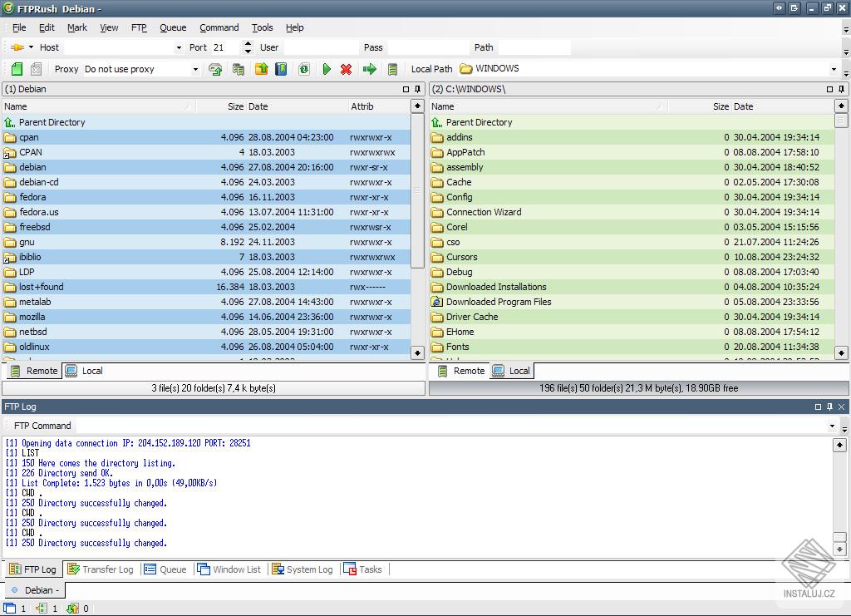The width and height of the screenshot is (851, 616).
Task: Click the green right-arrow transfer icon
Action: (370, 69)
